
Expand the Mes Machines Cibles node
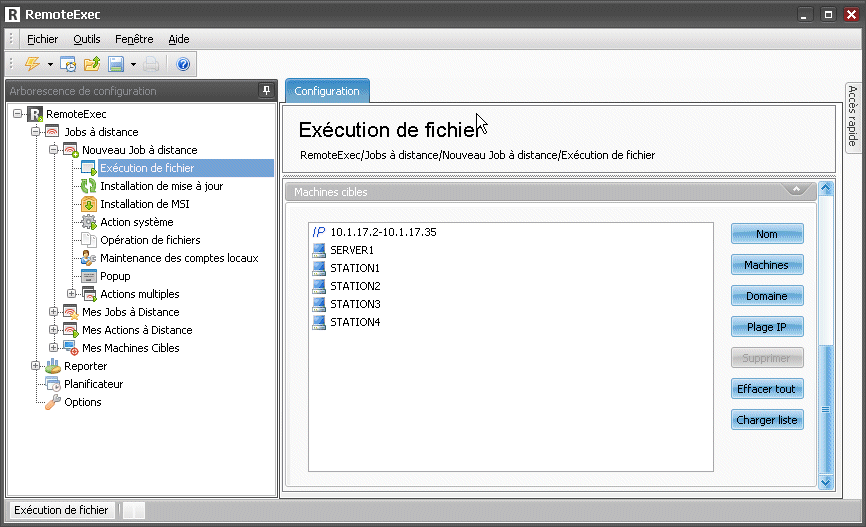54,347
